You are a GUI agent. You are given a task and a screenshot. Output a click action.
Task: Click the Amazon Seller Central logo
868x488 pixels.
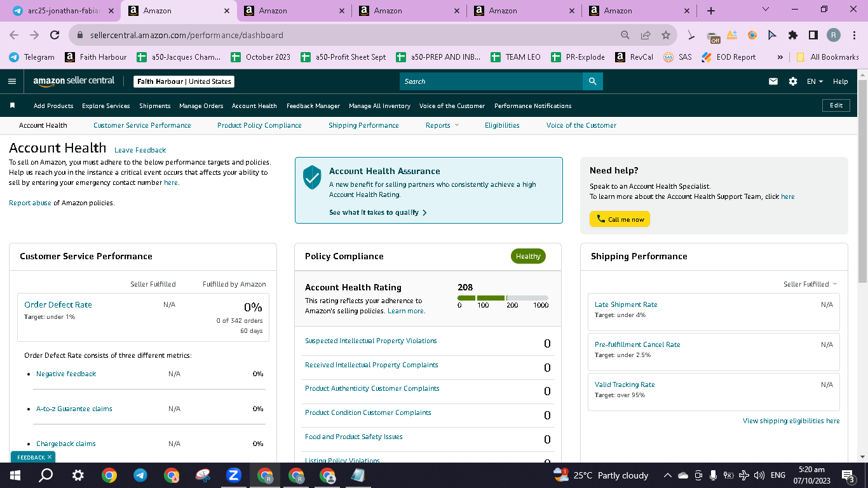[x=74, y=81]
